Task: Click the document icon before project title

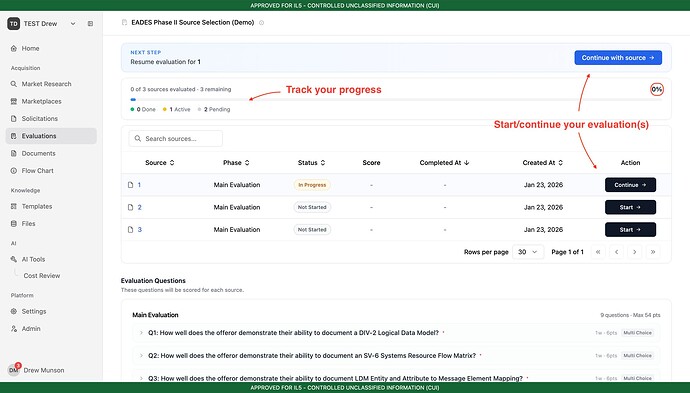Action: point(125,22)
